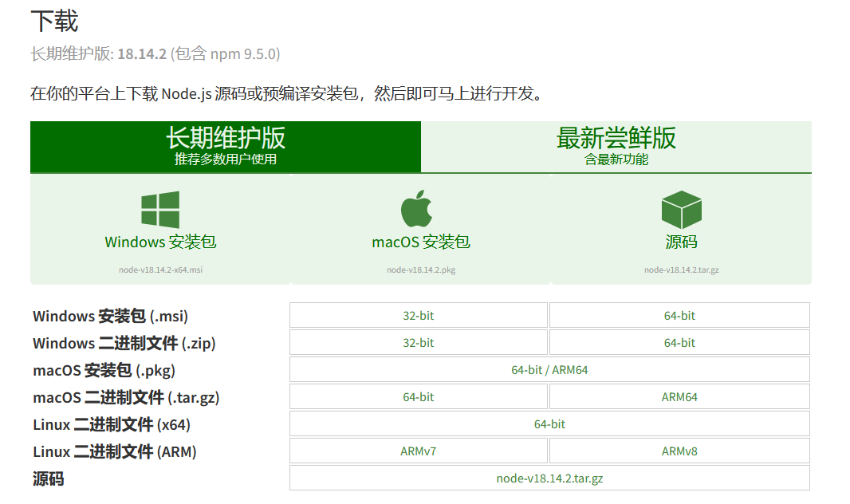Screen dimensions: 850x504
Task: Click the Linux 二进制文件 (x64) row label
Action: (x=112, y=424)
